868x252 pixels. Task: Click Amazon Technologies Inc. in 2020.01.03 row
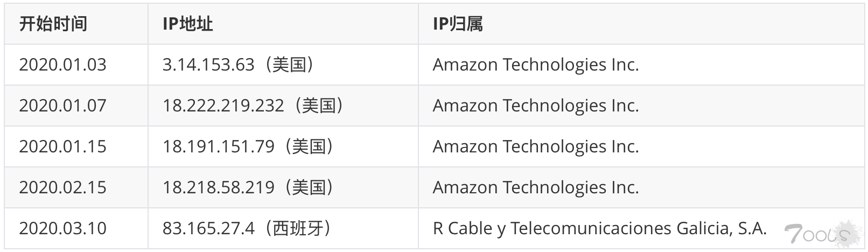536,65
